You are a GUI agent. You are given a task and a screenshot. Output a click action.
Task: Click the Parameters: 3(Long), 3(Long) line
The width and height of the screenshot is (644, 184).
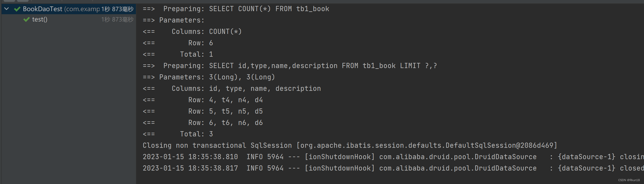click(x=209, y=77)
